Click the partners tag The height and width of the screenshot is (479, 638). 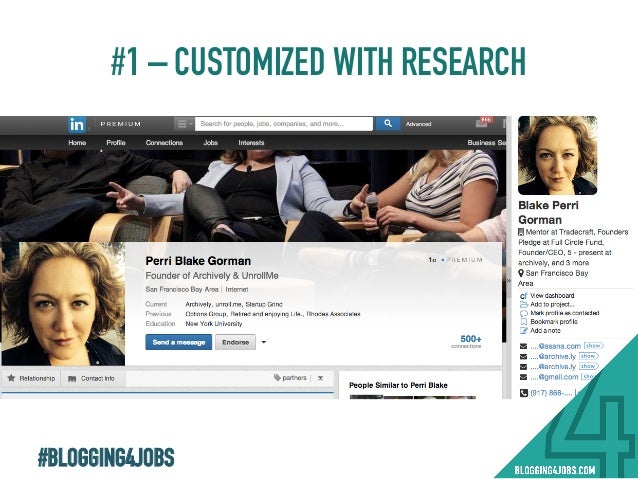click(x=290, y=378)
